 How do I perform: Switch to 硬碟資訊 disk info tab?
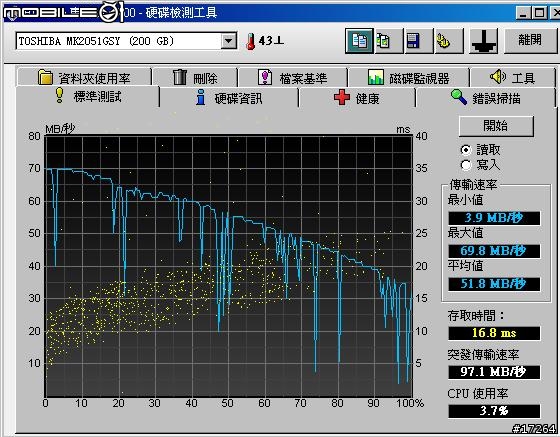[229, 98]
